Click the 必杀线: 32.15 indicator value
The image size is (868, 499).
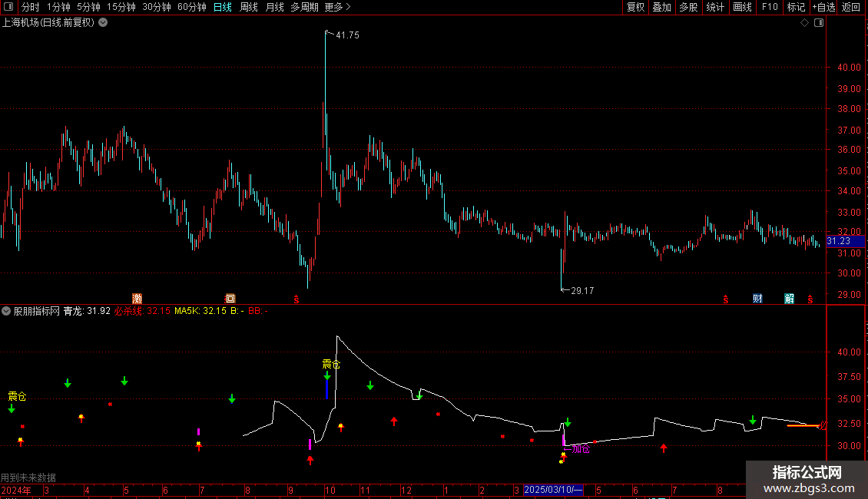142,311
